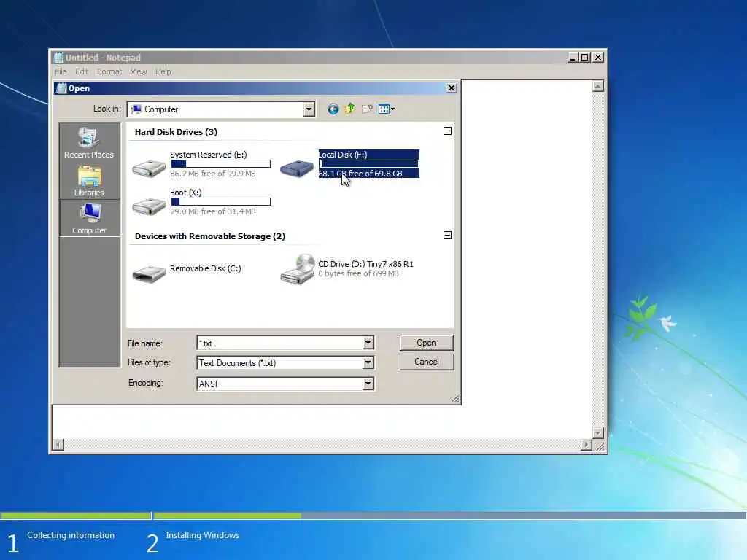This screenshot has width=747, height=560.
Task: Select the System Reserved (E:) drive icon
Action: coord(149,168)
